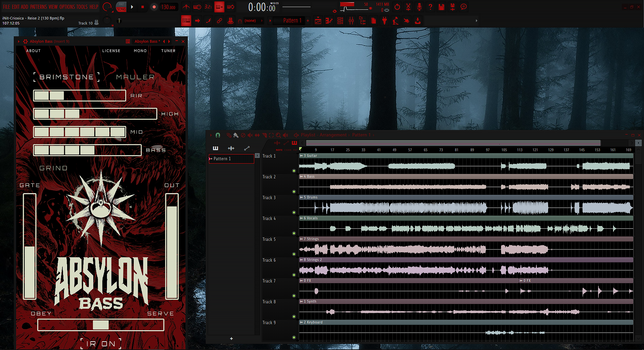Save the project with the floppy icon
Viewport: 644px width, 350px height.
pyautogui.click(x=441, y=7)
